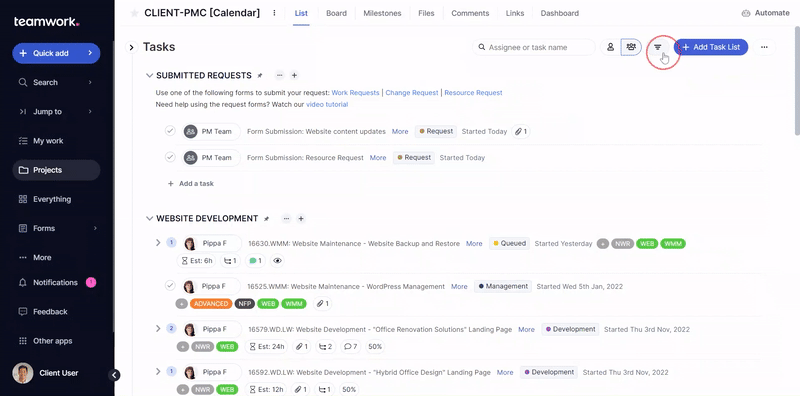Click the Assignee or task name search field
The image size is (800, 396).
pyautogui.click(x=534, y=47)
